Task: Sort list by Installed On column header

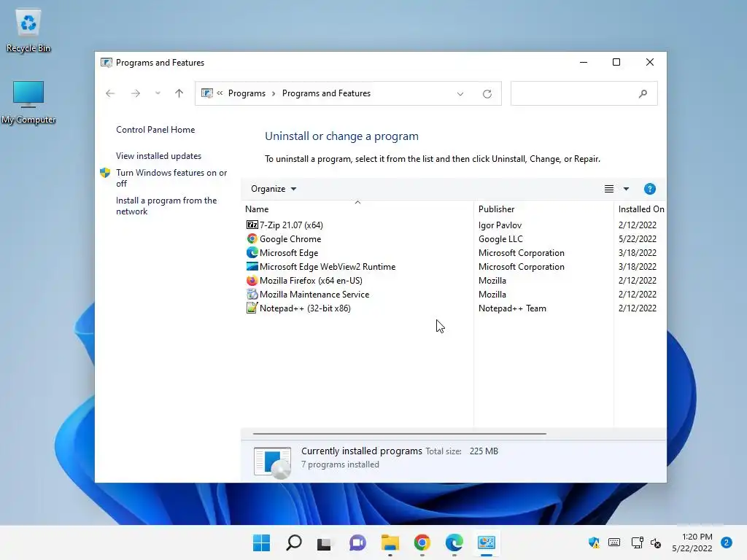Action: [640, 209]
